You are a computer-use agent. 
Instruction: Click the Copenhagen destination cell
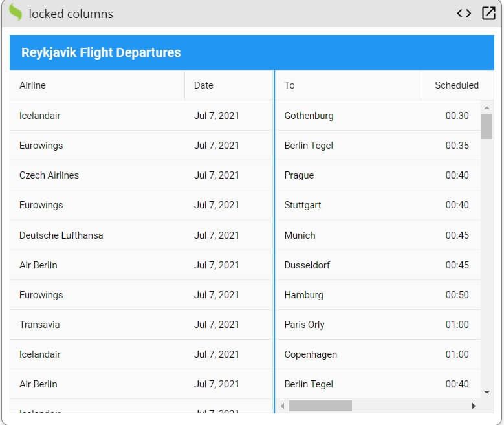(x=348, y=354)
